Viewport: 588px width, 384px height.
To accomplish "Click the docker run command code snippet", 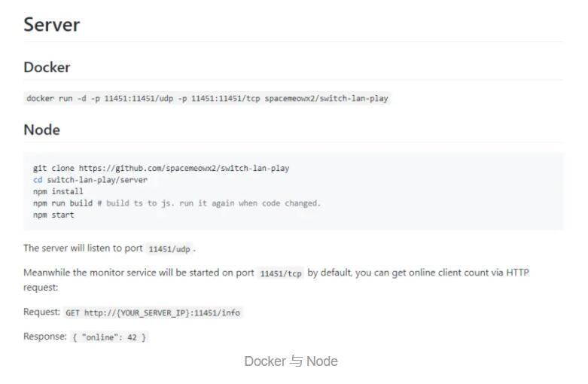I will point(207,98).
